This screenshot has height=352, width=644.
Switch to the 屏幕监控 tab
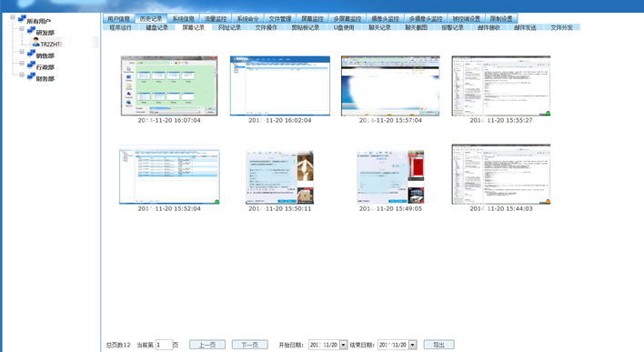click(x=312, y=18)
